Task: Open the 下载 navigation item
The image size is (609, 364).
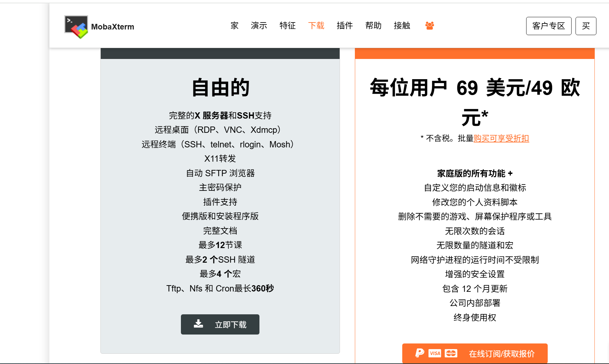Action: 316,26
